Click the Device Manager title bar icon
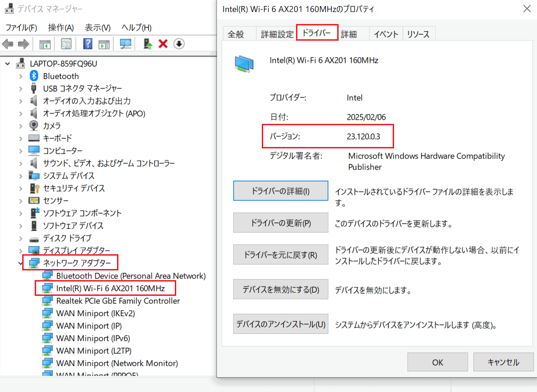537x392 pixels. tap(9, 9)
